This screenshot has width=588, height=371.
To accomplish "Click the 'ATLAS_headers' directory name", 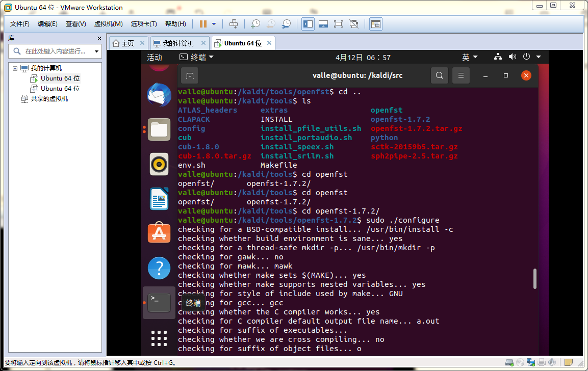I will click(x=208, y=110).
